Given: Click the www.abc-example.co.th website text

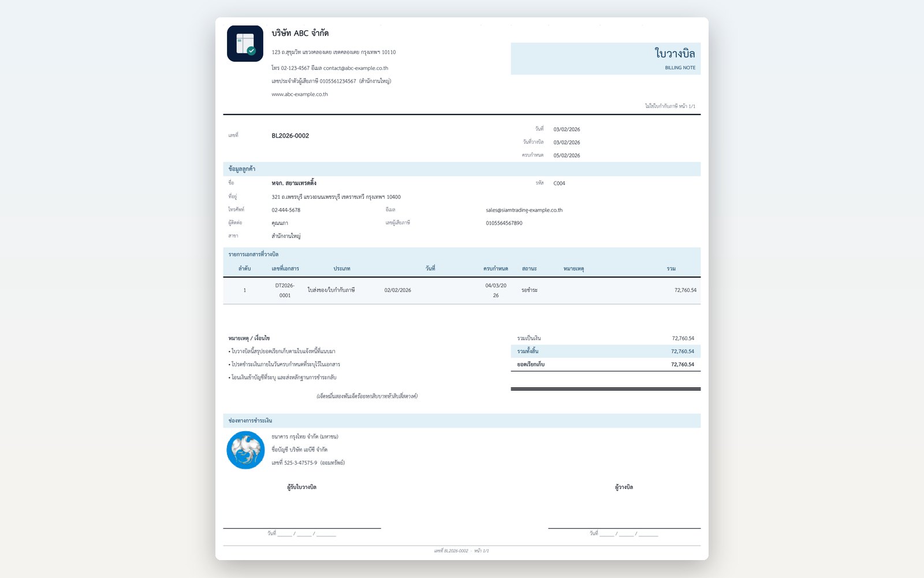Looking at the screenshot, I should click(300, 94).
